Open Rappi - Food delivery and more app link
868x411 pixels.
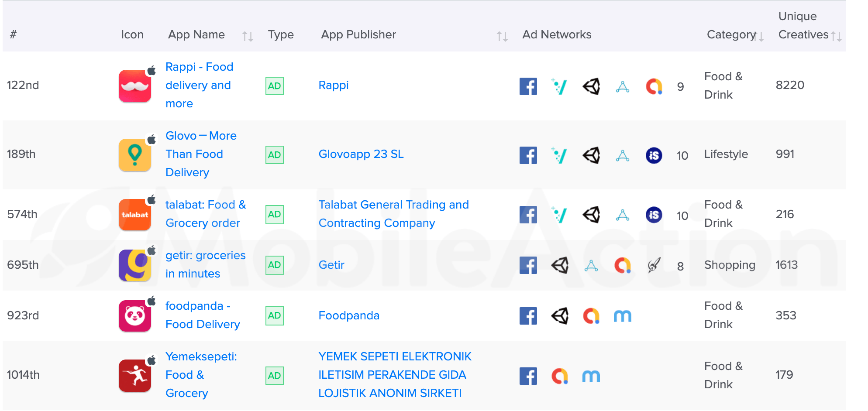[x=199, y=85]
